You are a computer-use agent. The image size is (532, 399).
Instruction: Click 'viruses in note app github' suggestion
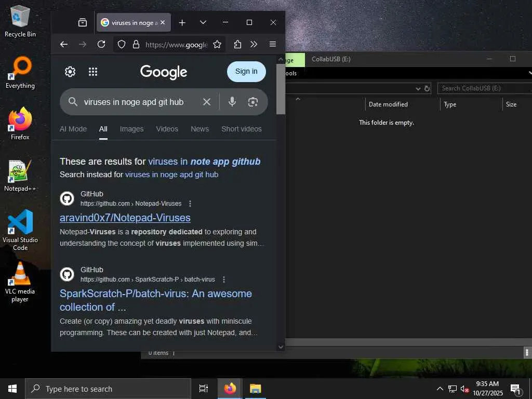[204, 162]
